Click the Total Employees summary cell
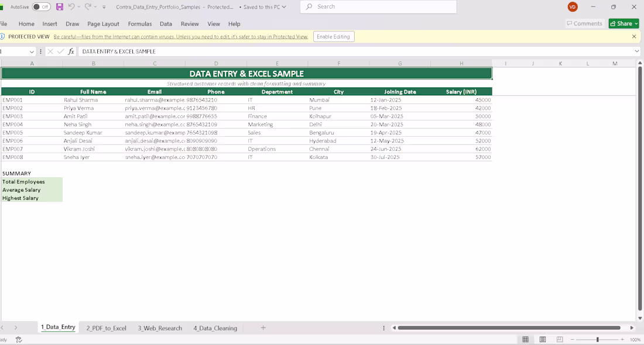The image size is (644, 345). [x=32, y=182]
